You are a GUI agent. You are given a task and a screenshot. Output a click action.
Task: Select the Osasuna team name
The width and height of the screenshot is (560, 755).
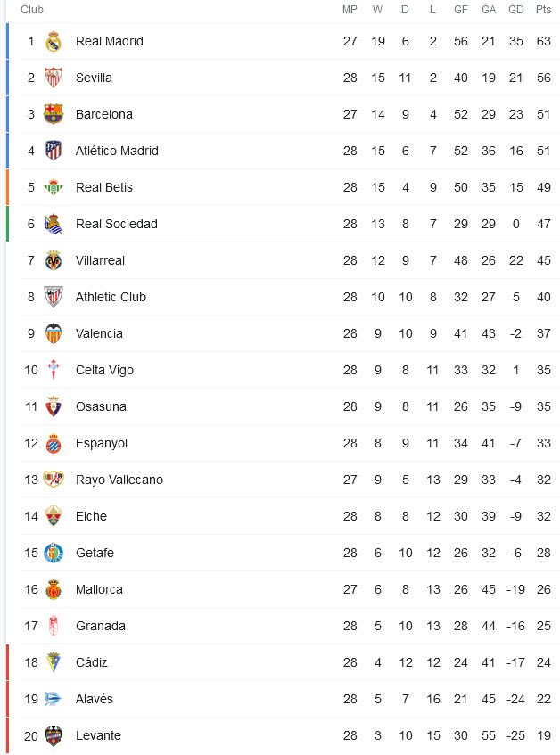coord(101,406)
